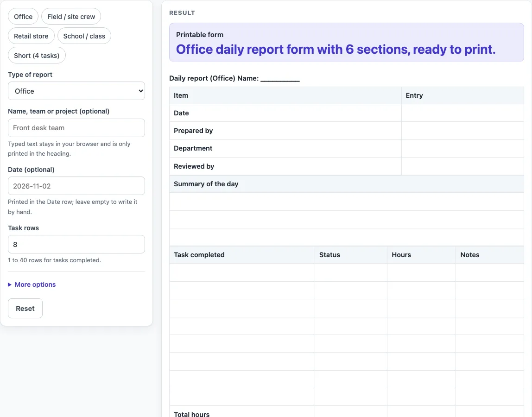Expand the More options disclosure
This screenshot has height=417, width=532.
[x=32, y=284]
